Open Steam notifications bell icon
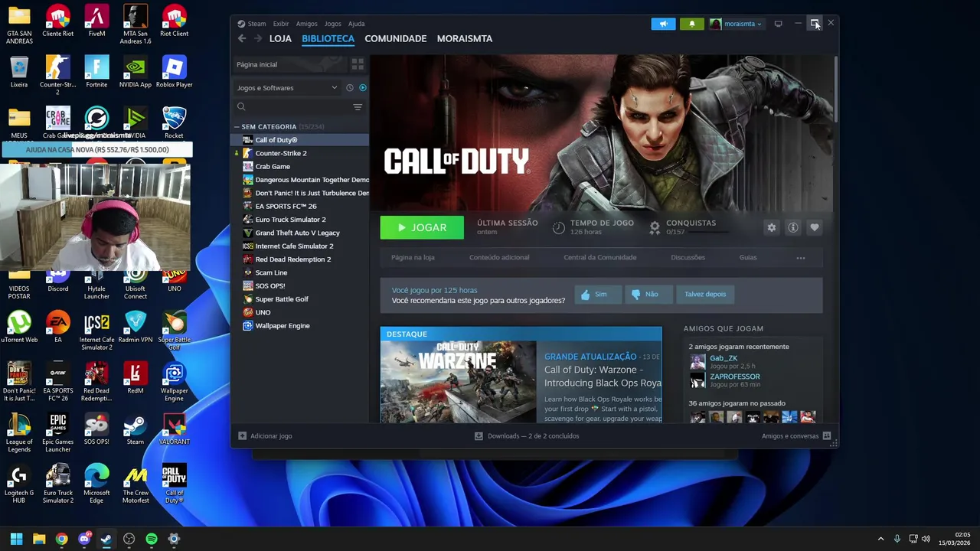The width and height of the screenshot is (980, 551). tap(691, 24)
